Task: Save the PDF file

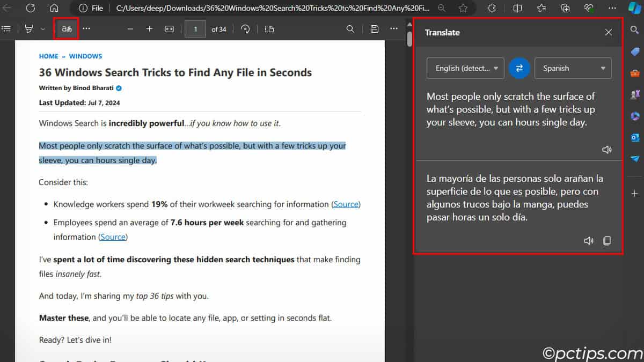Action: 374,29
